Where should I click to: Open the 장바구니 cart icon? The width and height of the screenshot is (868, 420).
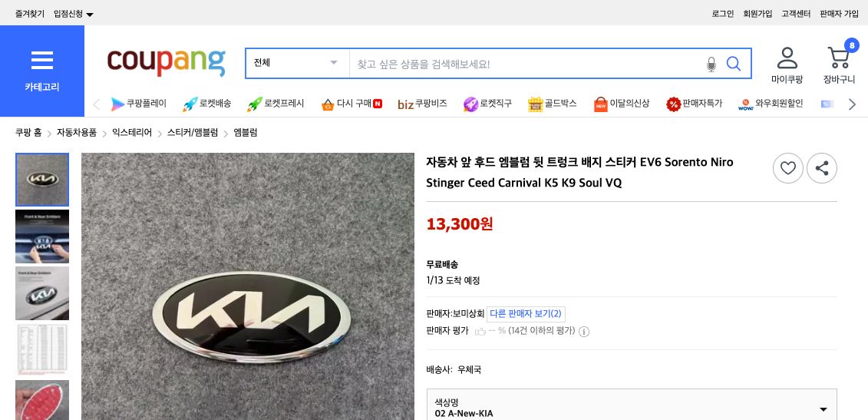click(x=839, y=65)
